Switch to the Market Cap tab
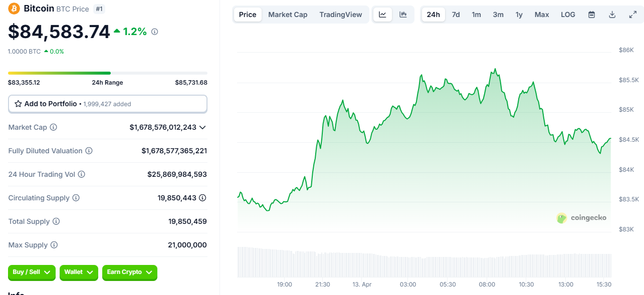Image resolution: width=644 pixels, height=295 pixels. tap(288, 15)
